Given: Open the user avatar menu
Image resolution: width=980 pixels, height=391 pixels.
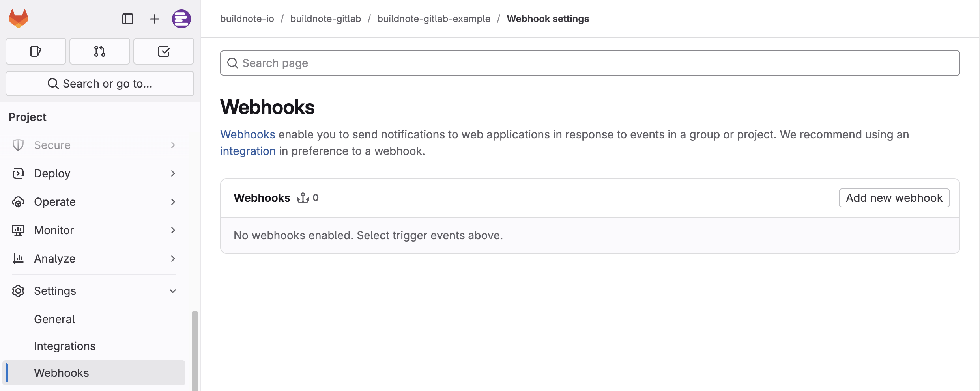Looking at the screenshot, I should coord(181,19).
